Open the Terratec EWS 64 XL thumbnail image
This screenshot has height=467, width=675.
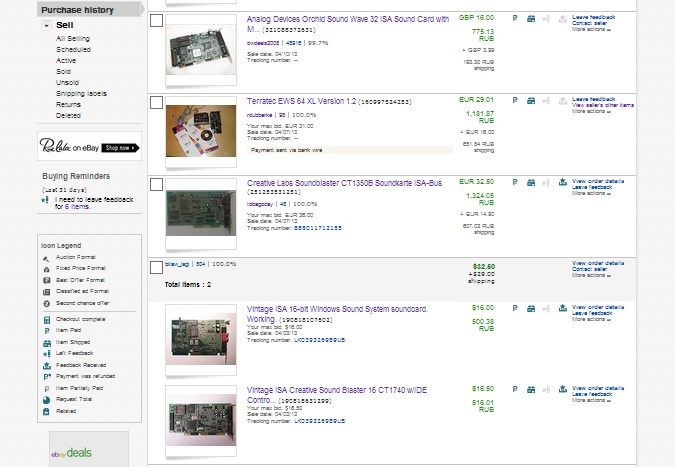201,131
